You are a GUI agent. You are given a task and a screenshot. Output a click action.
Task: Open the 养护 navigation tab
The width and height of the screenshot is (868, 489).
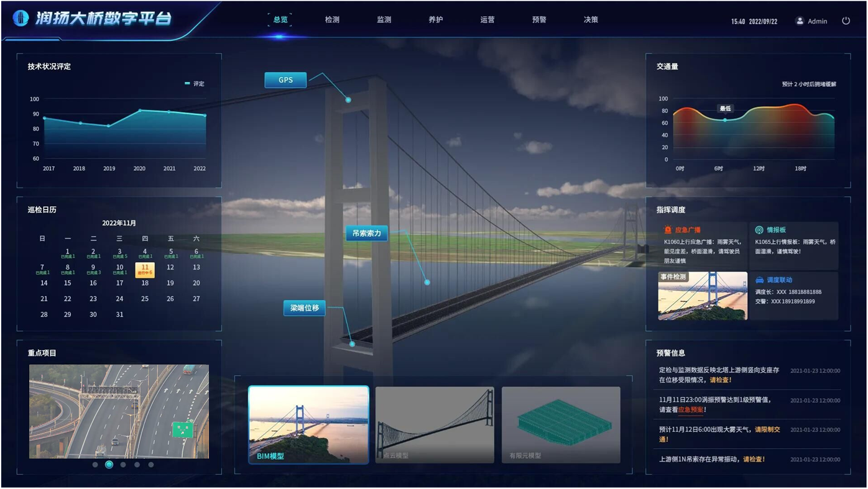point(435,20)
